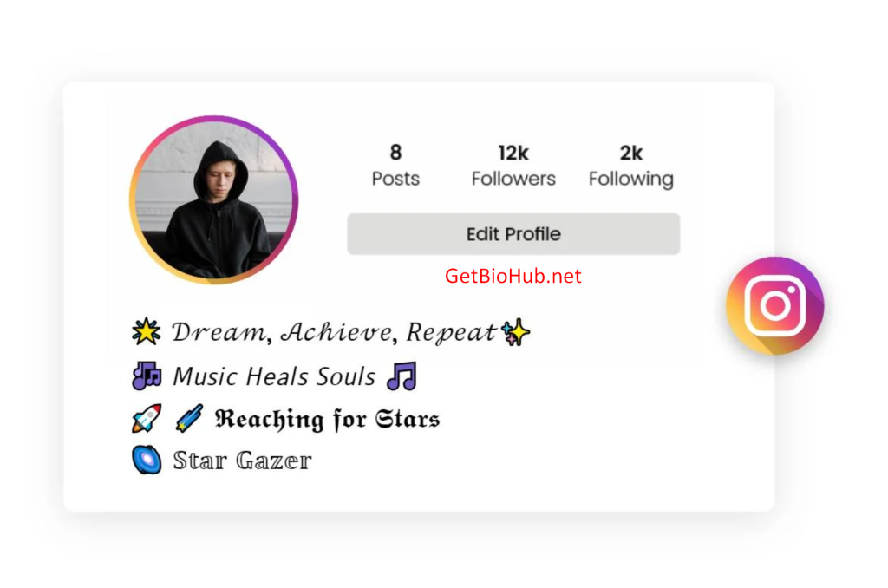Viewport: 888px width, 588px height.
Task: Click the Instagram logo icon
Action: [x=774, y=305]
